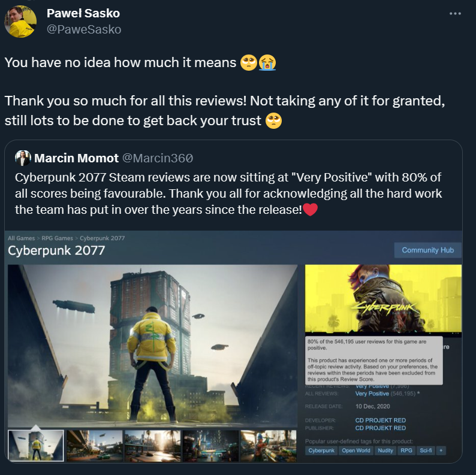Image resolution: width=476 pixels, height=475 pixels.
Task: Select the Open World tag
Action: pyautogui.click(x=356, y=450)
